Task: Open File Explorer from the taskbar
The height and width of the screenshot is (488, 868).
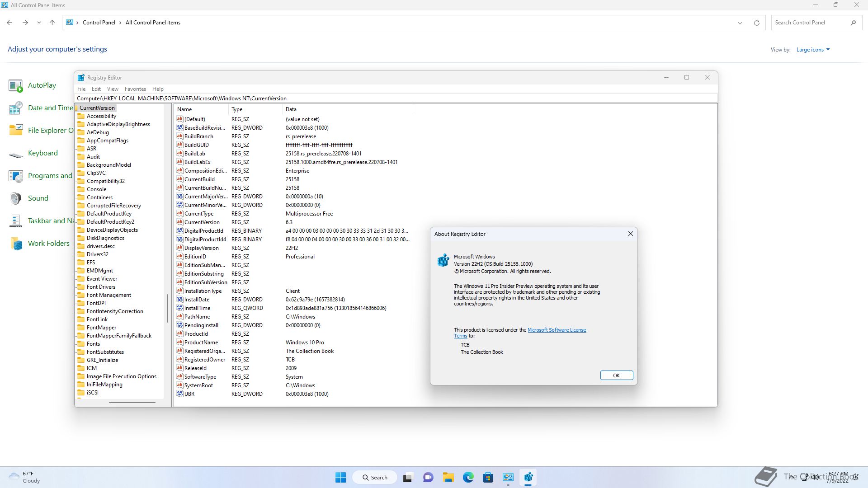Action: click(448, 477)
